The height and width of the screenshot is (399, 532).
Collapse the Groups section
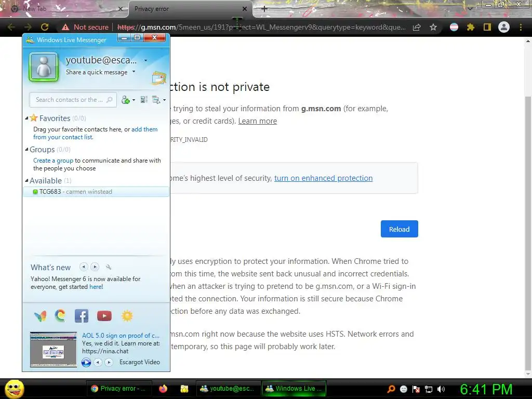(x=26, y=149)
